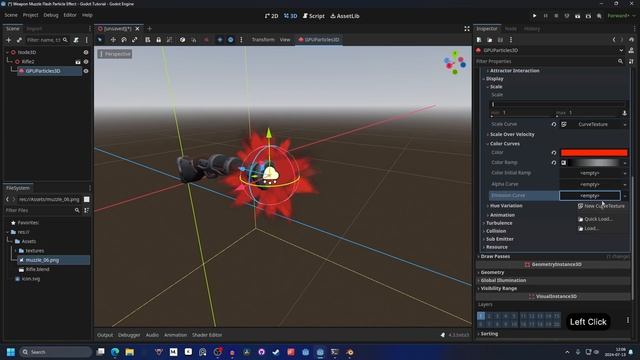Select the Move Mode tool in viewport toolbar

coord(113,40)
